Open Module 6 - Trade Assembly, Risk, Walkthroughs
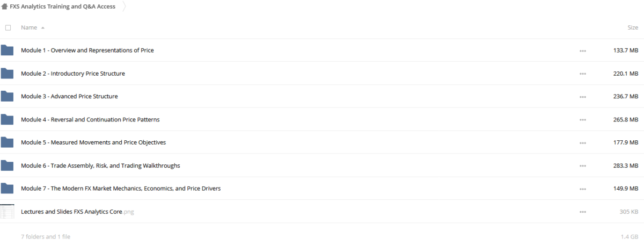This screenshot has height=245, width=644. pyautogui.click(x=100, y=165)
